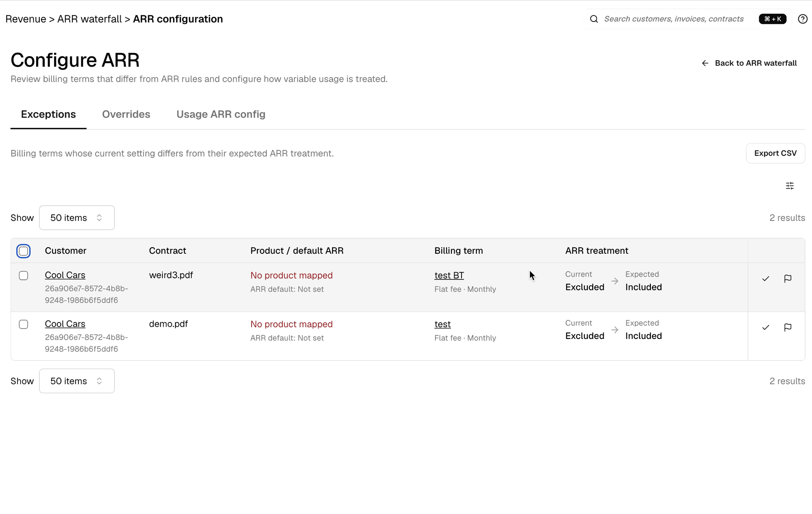Open Cool Cars in demo.pdf row
This screenshot has width=812, height=514.
(65, 324)
